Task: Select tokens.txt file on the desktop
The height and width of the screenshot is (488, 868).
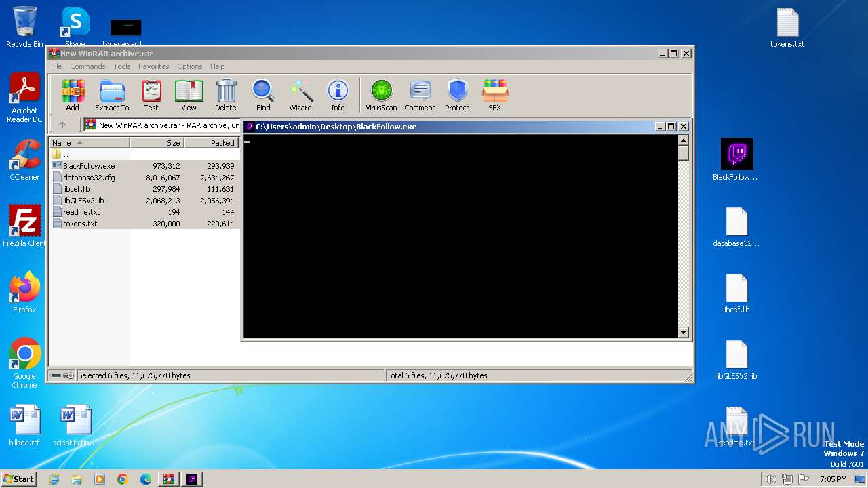Action: [787, 27]
